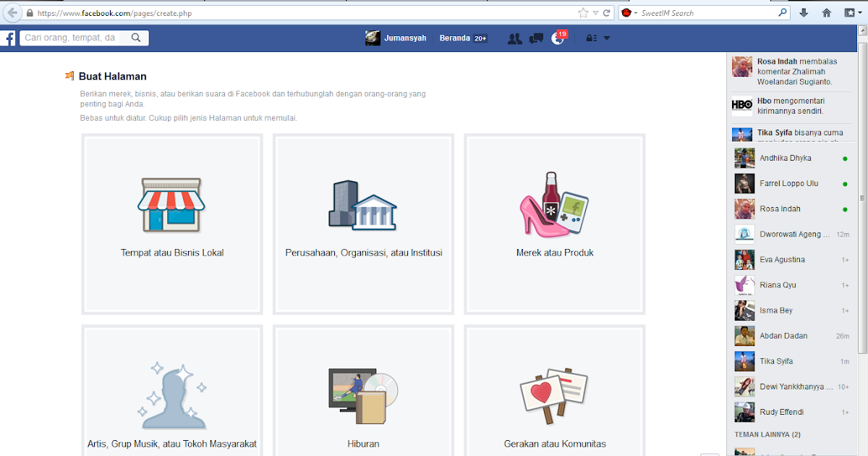Open Rosa Indah ticker story
This screenshot has width=868, height=456.
791,72
